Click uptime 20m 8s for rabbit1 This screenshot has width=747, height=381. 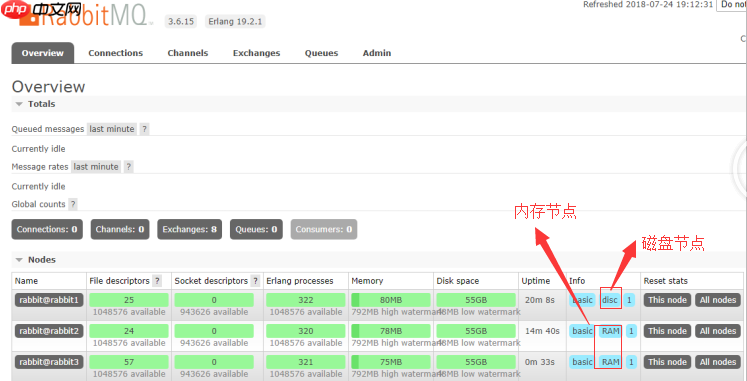click(539, 300)
